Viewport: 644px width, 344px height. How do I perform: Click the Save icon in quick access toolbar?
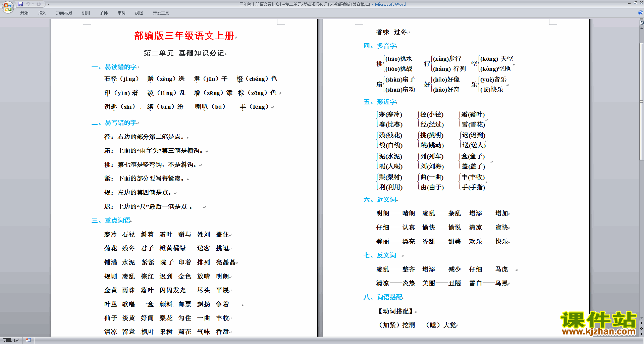[20, 4]
